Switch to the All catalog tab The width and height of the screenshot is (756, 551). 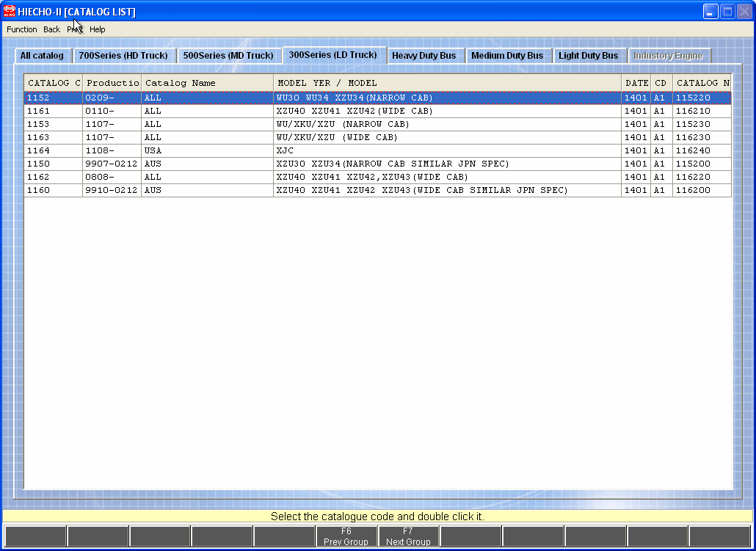42,56
